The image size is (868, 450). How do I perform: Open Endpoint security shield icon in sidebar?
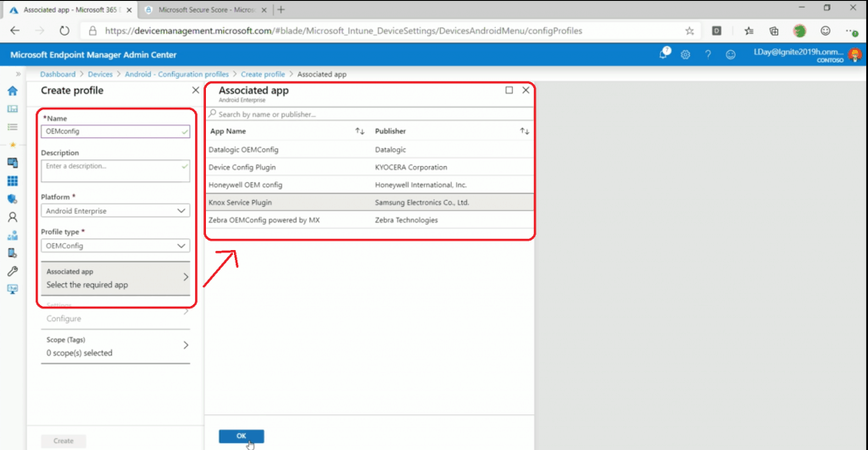point(13,198)
